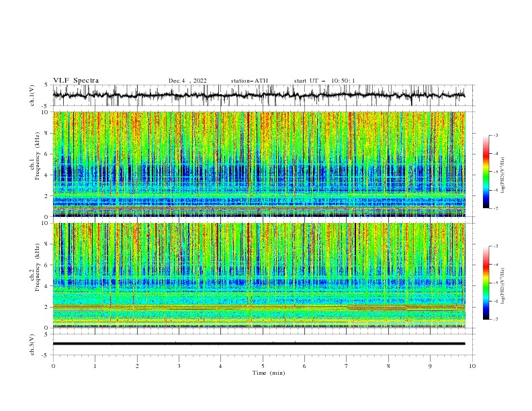532x411 pixels.
Task: Click the "4" tick on the time axis
Action: (220, 366)
